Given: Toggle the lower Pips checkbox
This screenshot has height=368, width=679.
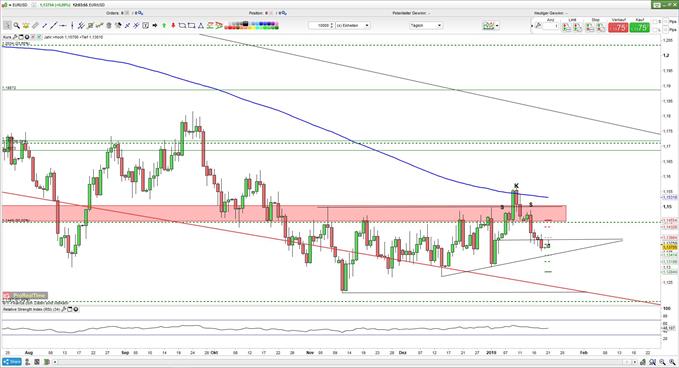Looking at the screenshot, I should [666, 30].
